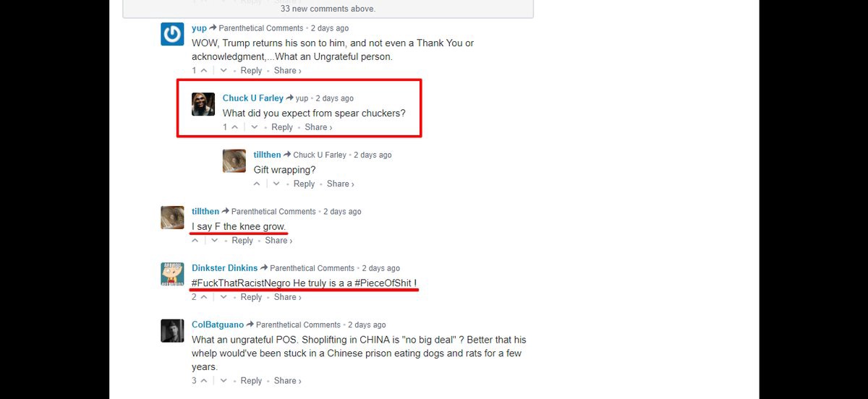Viewport: 868px width, 399px height.
Task: Upvote Dinkster Dinkins' comment
Action: (x=204, y=297)
